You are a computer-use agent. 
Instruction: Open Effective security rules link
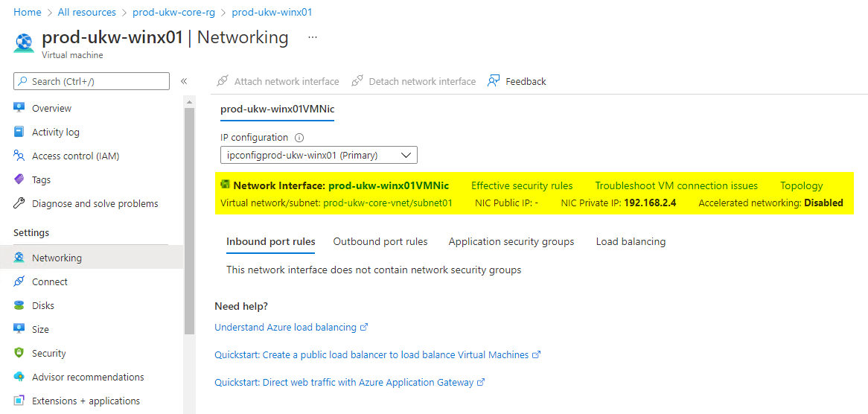coord(522,185)
